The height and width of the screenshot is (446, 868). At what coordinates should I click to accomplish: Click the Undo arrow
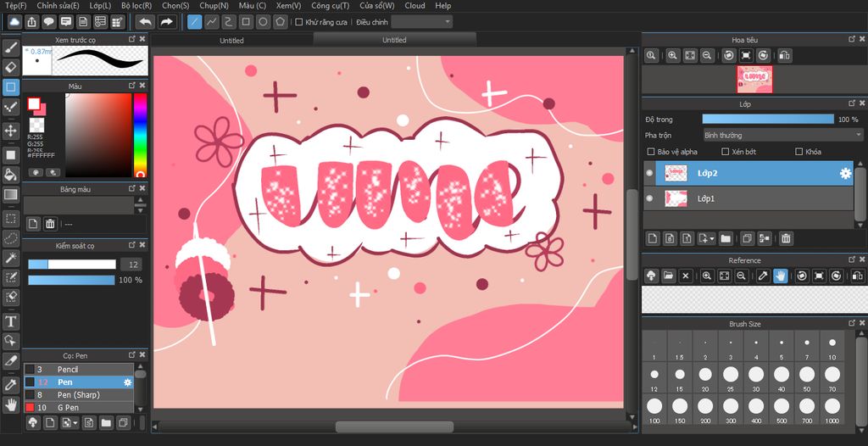click(145, 22)
